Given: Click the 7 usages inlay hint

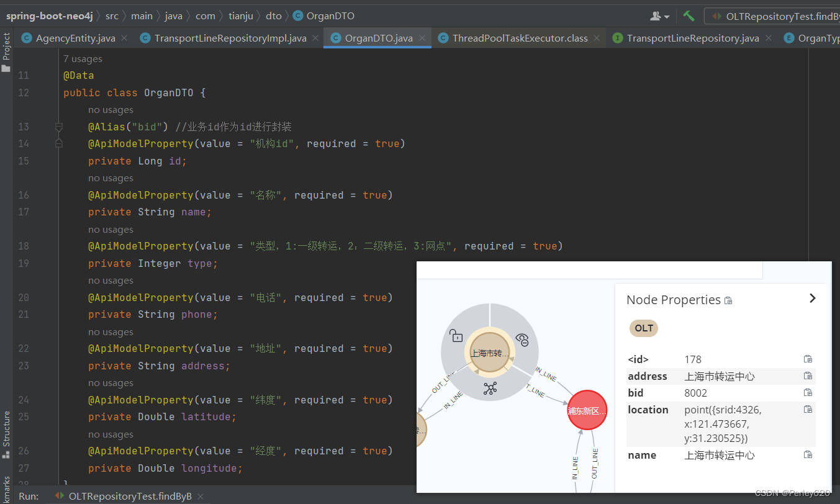Looking at the screenshot, I should pos(83,59).
